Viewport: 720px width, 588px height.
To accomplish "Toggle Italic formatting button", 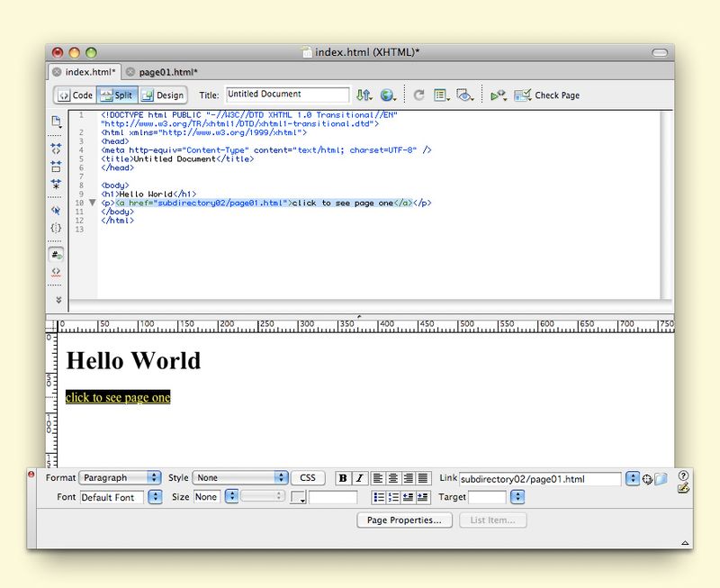I will pyautogui.click(x=359, y=478).
